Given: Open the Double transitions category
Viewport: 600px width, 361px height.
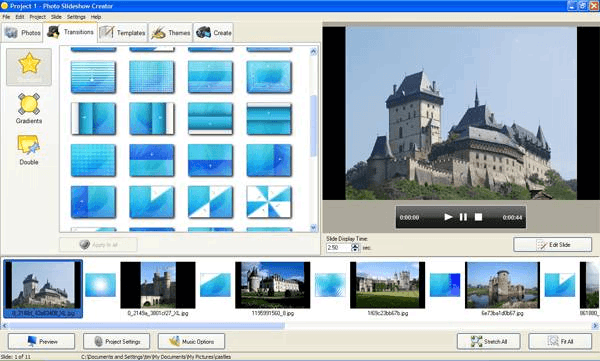Looking at the screenshot, I should pyautogui.click(x=29, y=150).
